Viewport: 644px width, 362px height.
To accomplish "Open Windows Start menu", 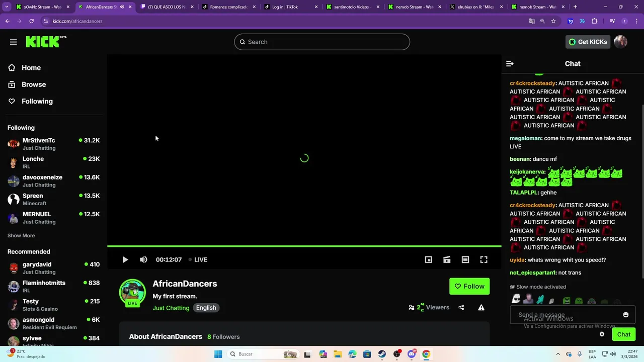I will 218,354.
